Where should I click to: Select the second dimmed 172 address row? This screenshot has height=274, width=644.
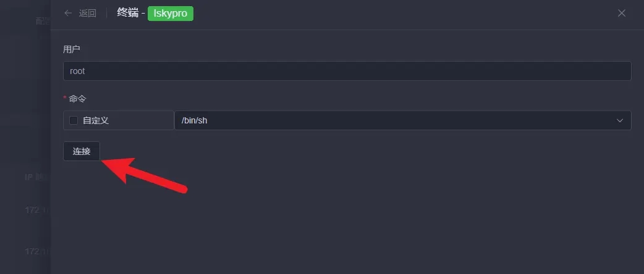(37, 251)
